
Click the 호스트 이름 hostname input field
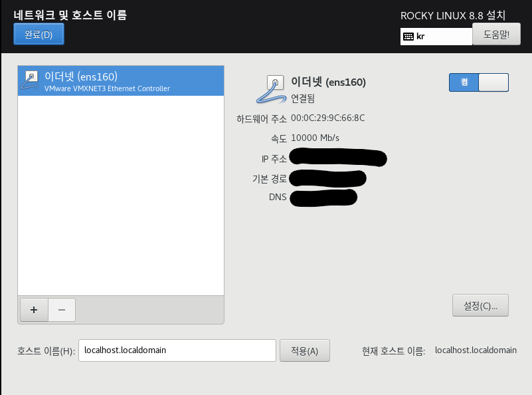[177, 350]
